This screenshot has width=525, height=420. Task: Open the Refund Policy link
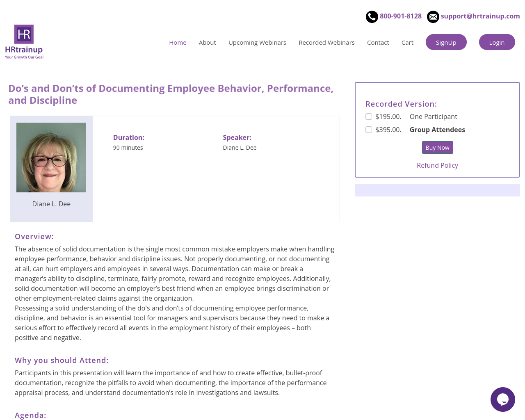pos(437,165)
